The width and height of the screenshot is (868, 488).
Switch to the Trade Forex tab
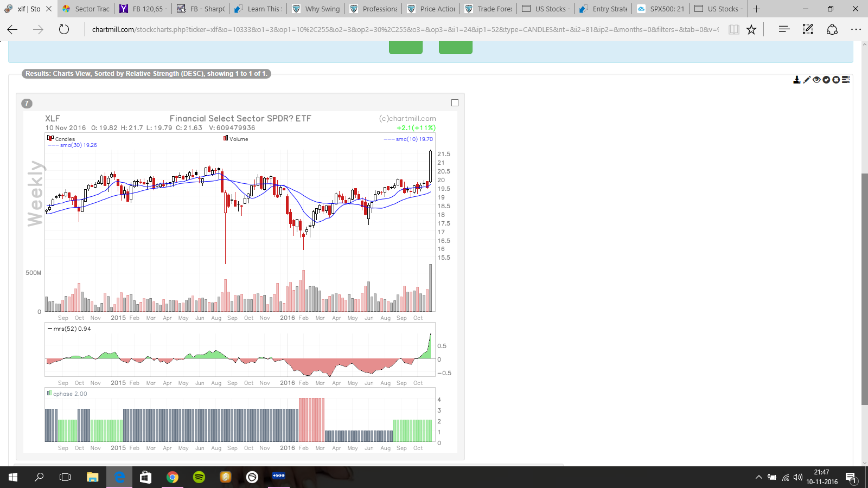pos(488,9)
